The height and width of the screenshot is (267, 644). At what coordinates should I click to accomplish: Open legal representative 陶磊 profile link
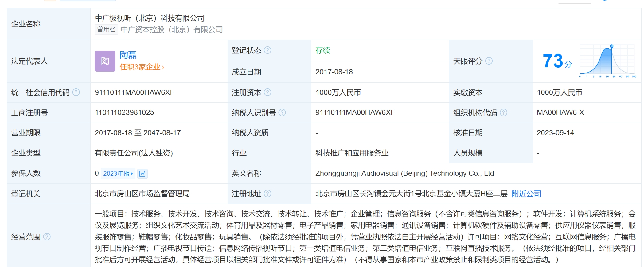tap(128, 55)
